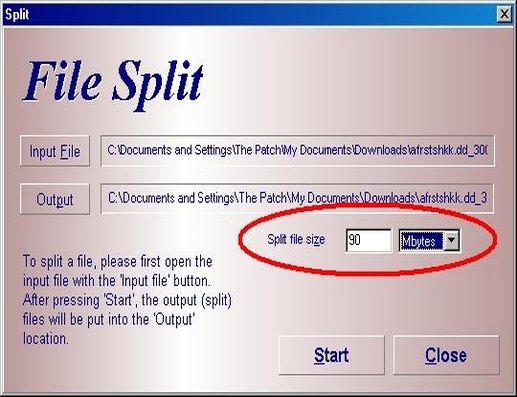
Task: Click 'After pressing Start' instruction line
Action: [127, 300]
